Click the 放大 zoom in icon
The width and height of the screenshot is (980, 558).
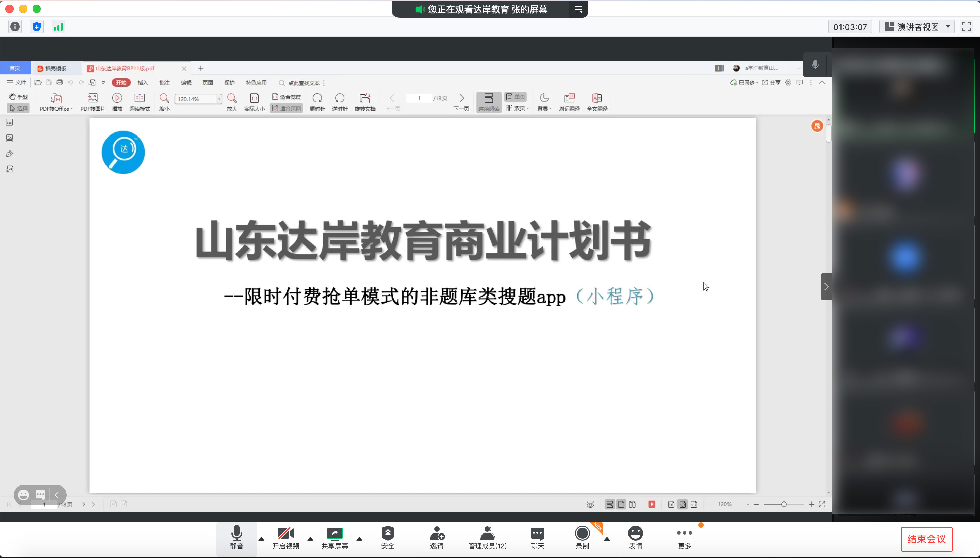click(232, 98)
